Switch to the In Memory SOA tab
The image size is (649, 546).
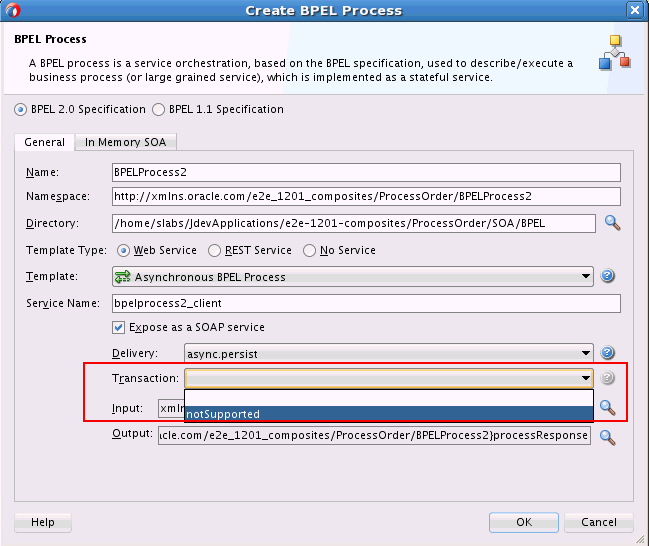coord(125,142)
